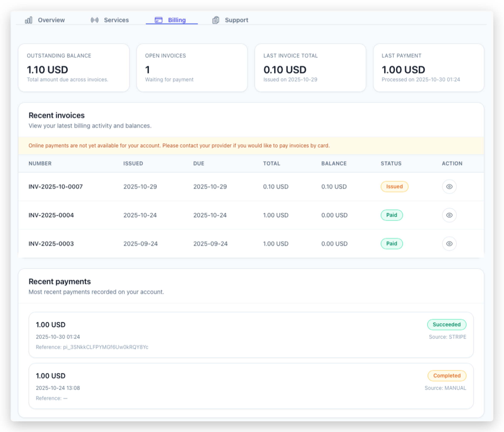View invoice INV-2025-10-0007 via eye icon
The height and width of the screenshot is (432, 504).
pos(449,187)
